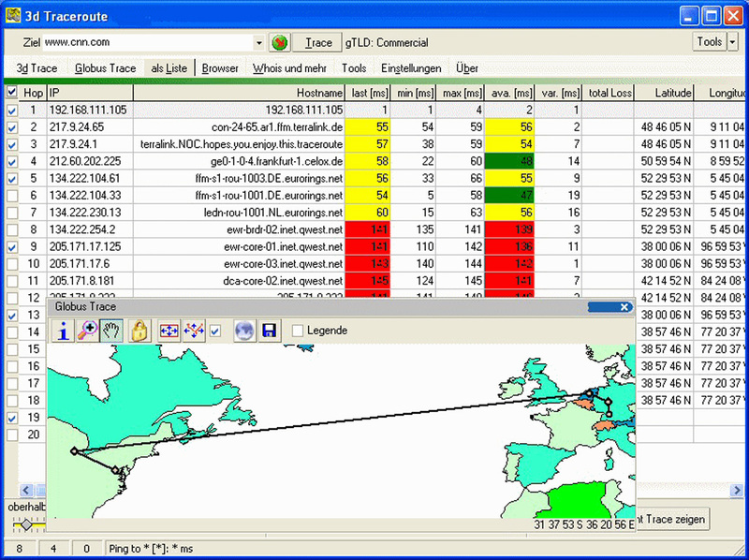
Task: Uncheck the hop 1 checkbox
Action: [12, 111]
